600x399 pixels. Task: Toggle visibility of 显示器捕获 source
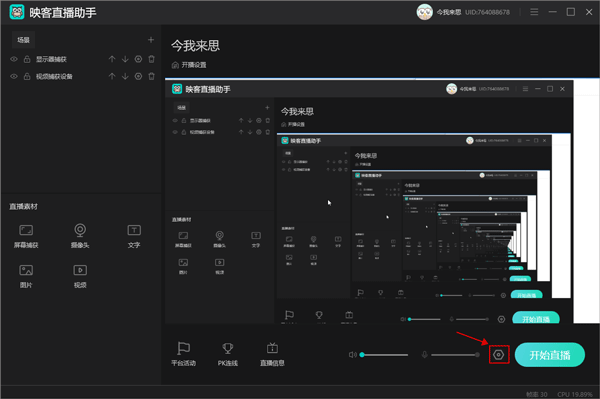14,59
